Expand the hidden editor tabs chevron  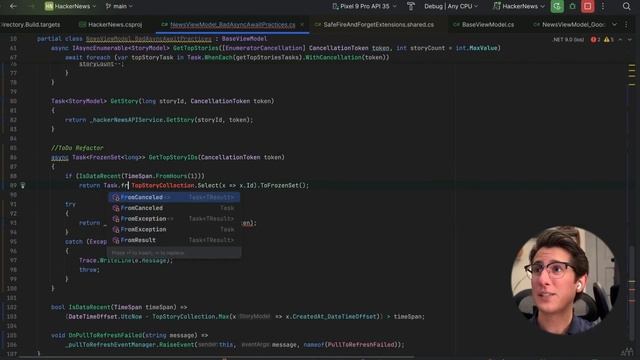click(614, 24)
